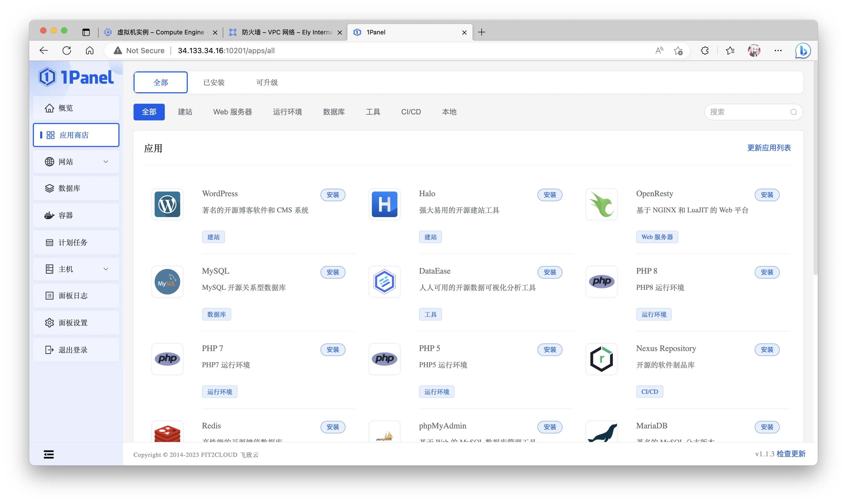Click the OpenResty app icon
This screenshot has height=504, width=847.
click(x=601, y=204)
